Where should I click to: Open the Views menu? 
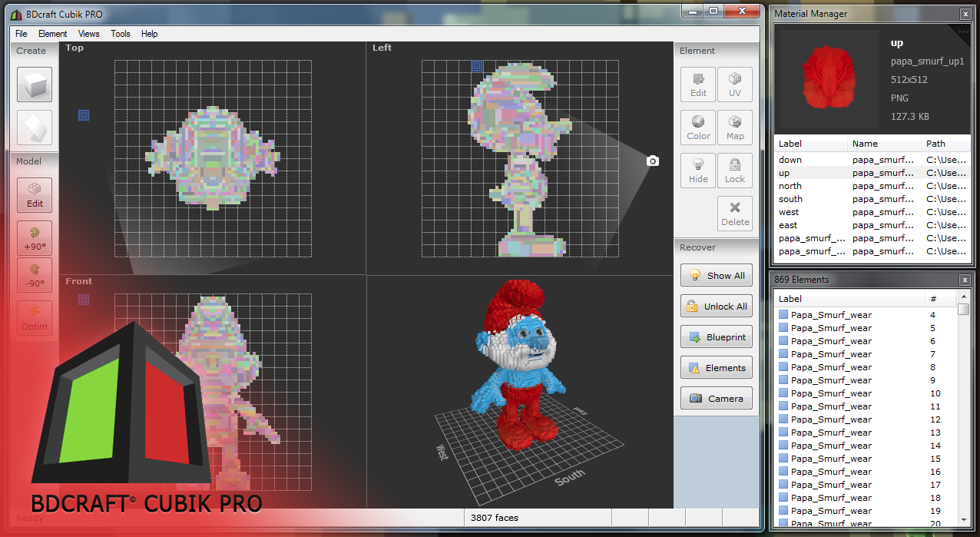[x=89, y=34]
